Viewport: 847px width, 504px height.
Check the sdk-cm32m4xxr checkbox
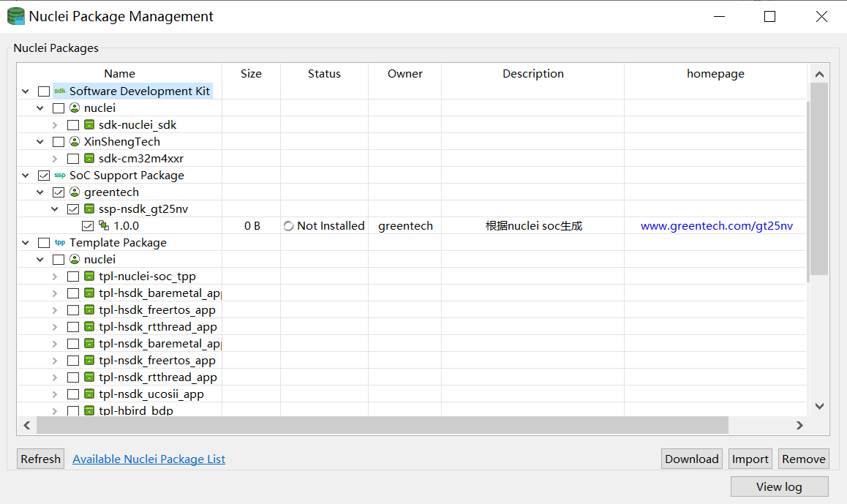tap(73, 159)
